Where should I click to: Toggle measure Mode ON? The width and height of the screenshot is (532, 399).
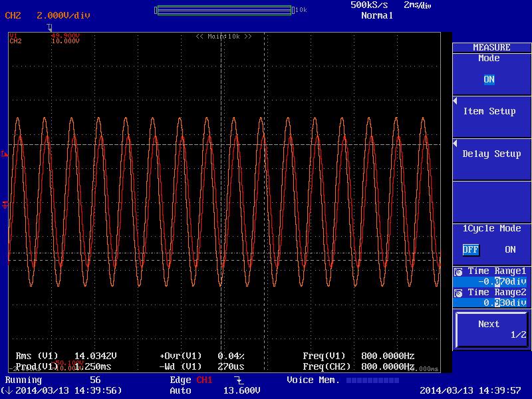pos(489,79)
